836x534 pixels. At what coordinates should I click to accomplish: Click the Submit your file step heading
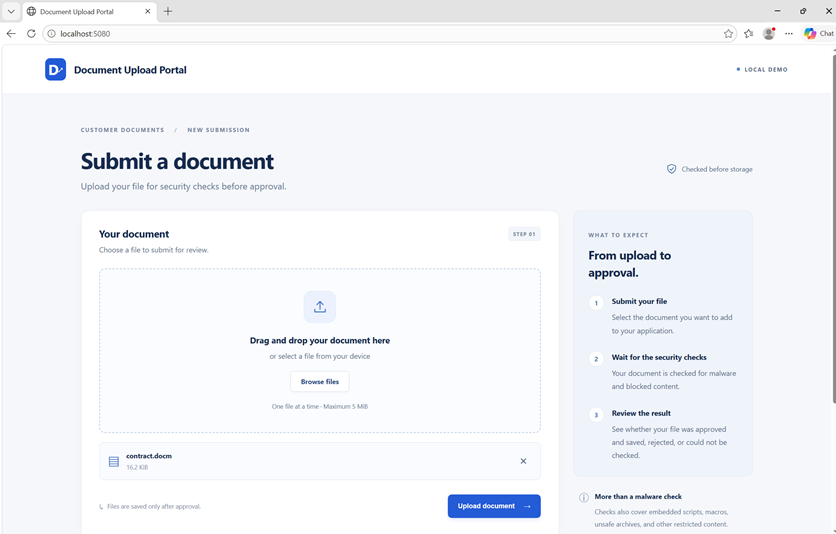pos(639,301)
